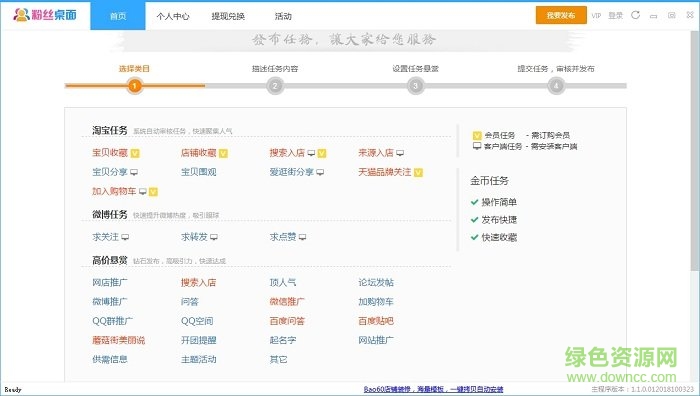
Task: Choose the 顶人气 task
Action: (x=283, y=282)
